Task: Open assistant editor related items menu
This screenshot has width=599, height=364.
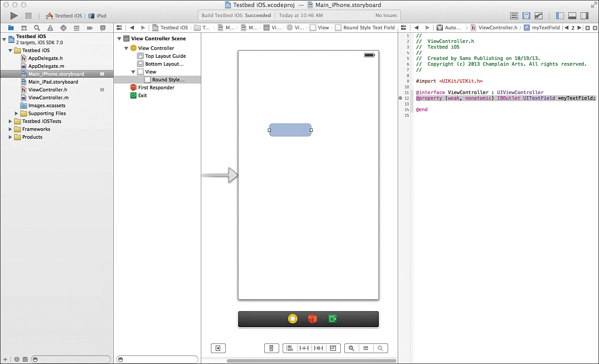Action: 404,28
